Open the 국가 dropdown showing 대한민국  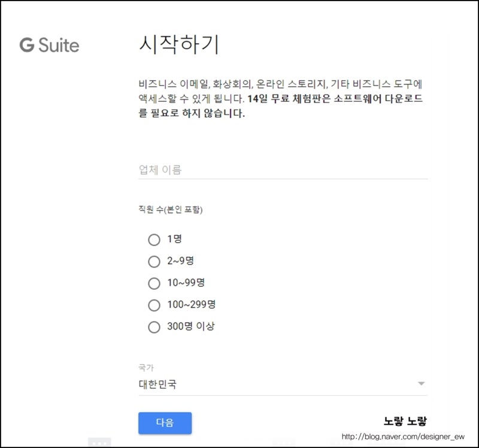(x=283, y=384)
